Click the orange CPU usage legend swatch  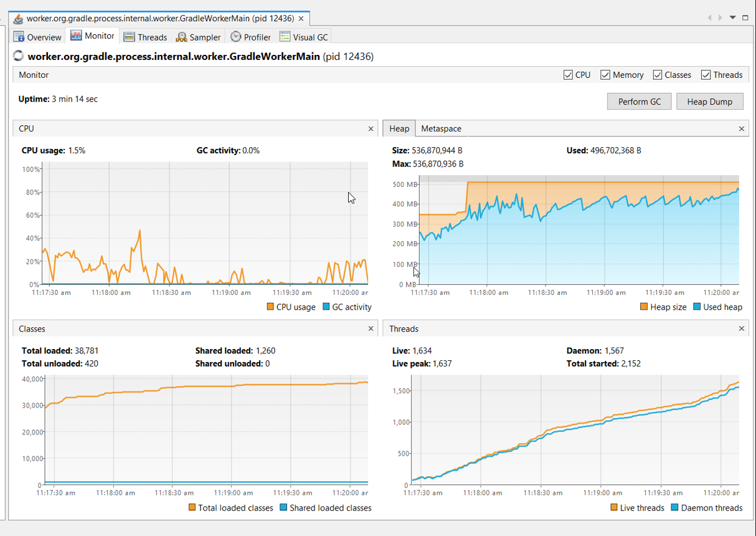270,307
